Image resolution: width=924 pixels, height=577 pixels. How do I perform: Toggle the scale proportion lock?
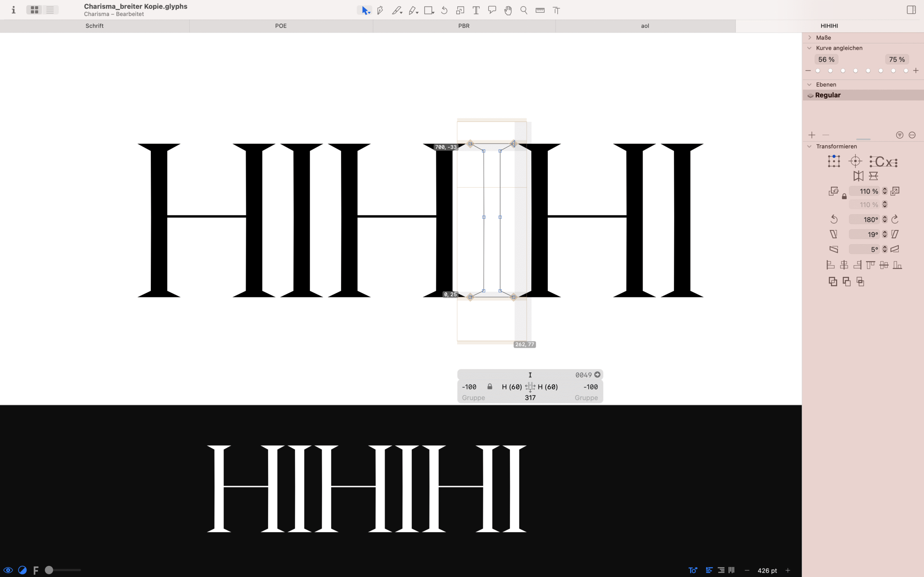[x=844, y=197]
